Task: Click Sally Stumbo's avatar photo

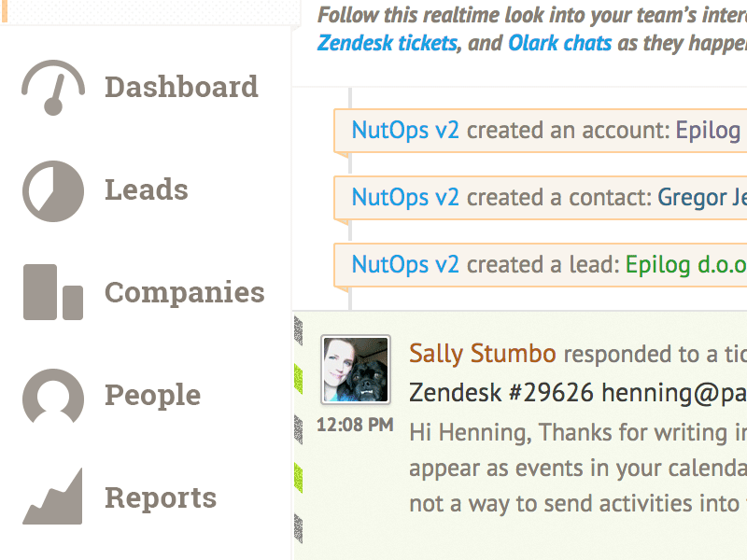Action: click(x=356, y=370)
